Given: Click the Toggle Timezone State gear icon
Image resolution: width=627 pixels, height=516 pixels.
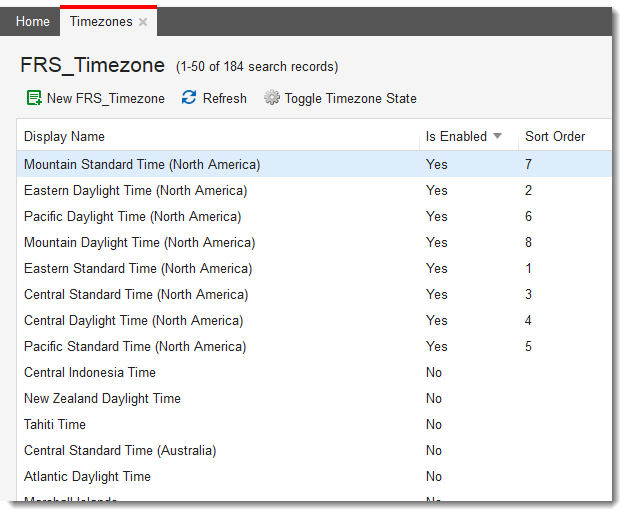Looking at the screenshot, I should [x=272, y=98].
